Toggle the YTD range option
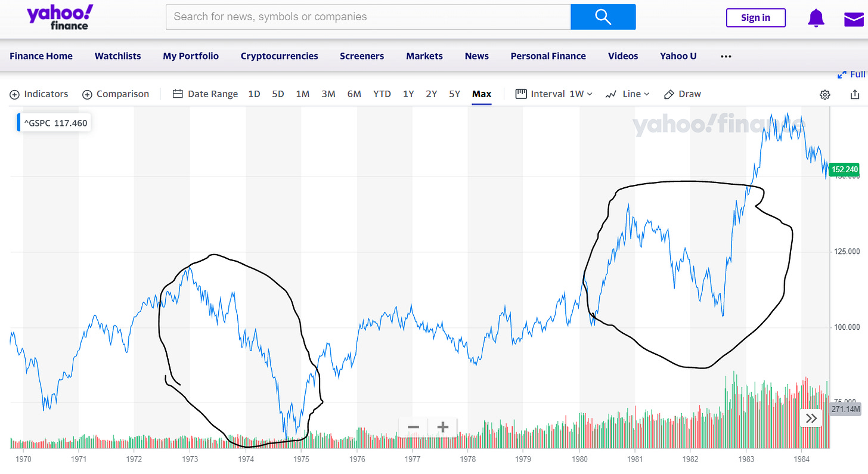 [382, 94]
